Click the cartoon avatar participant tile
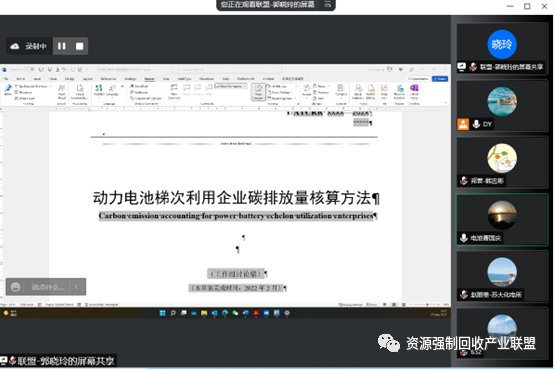The width and height of the screenshot is (554, 369). click(x=502, y=163)
